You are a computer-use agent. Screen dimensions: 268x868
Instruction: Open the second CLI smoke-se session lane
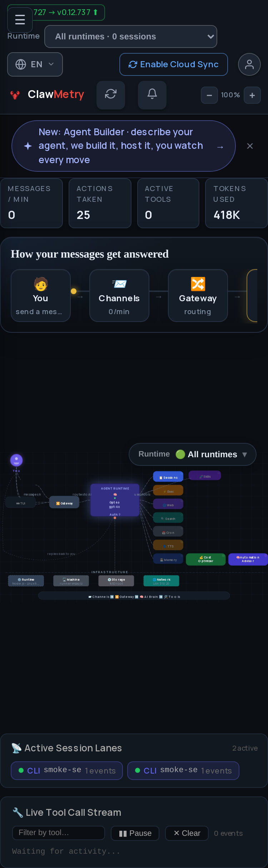click(x=183, y=770)
